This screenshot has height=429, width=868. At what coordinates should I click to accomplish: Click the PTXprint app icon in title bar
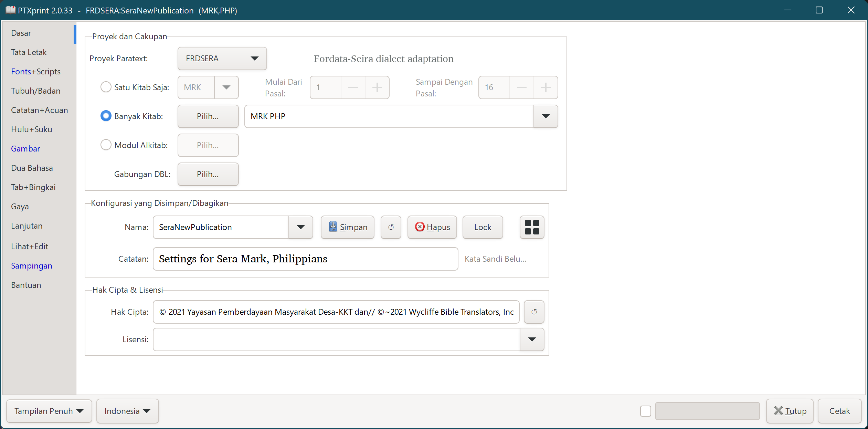(x=10, y=10)
